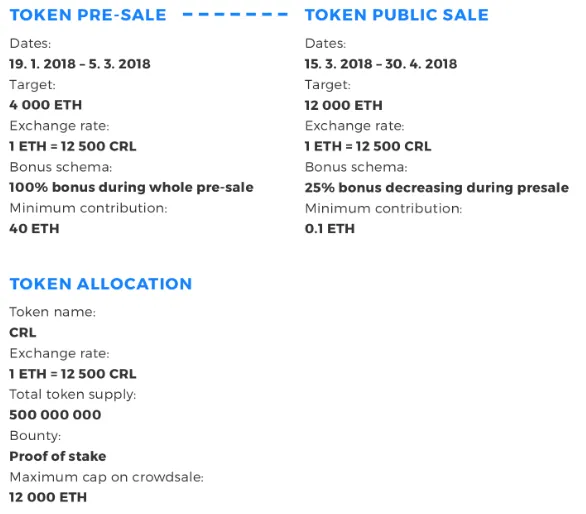The height and width of the screenshot is (514, 586).
Task: Click '100% bonus during whole pre-sale' text
Action: (x=132, y=187)
